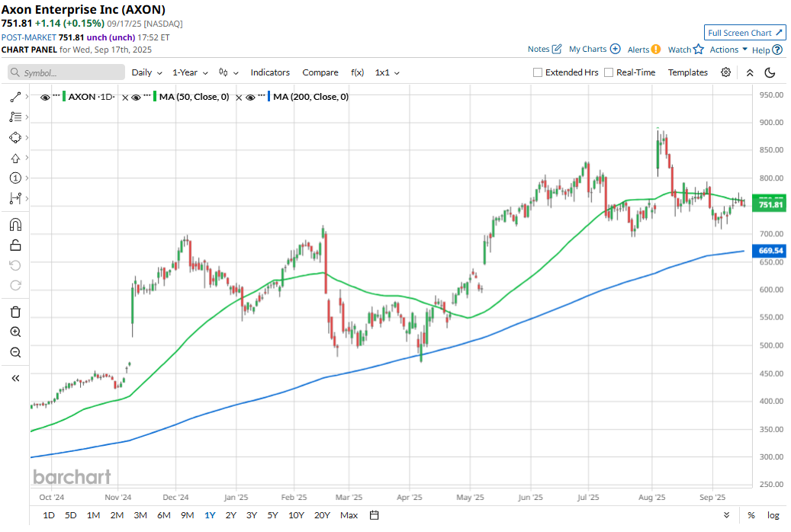The width and height of the screenshot is (791, 532).
Task: Select the 20Y time range
Action: click(x=322, y=515)
